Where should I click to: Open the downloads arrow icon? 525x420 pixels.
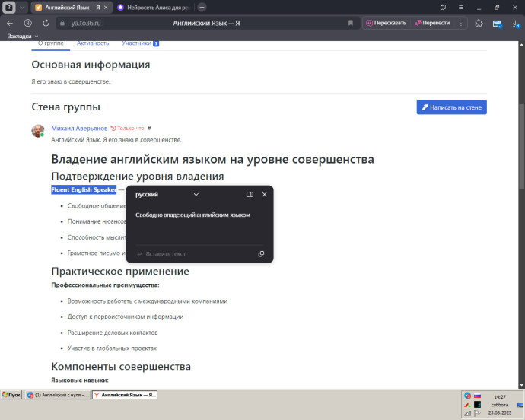click(x=516, y=24)
